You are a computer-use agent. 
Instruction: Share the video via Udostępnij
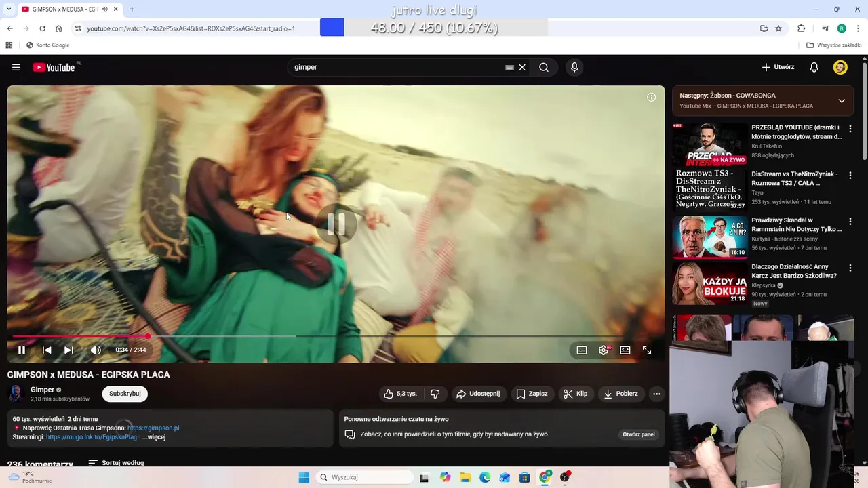point(478,394)
